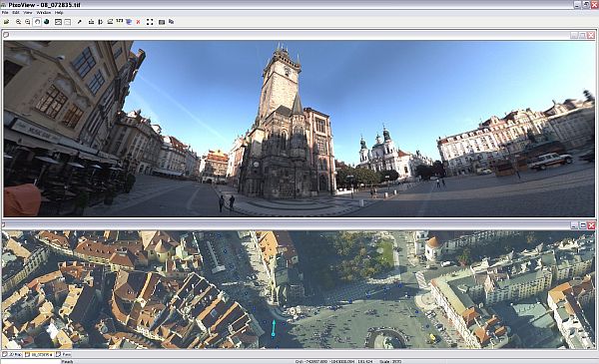The width and height of the screenshot is (599, 364).
Task: Click the red X delete icon
Action: (x=139, y=22)
